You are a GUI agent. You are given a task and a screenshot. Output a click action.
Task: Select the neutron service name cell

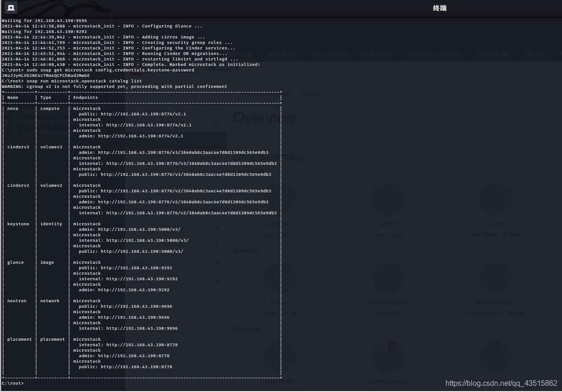point(17,301)
